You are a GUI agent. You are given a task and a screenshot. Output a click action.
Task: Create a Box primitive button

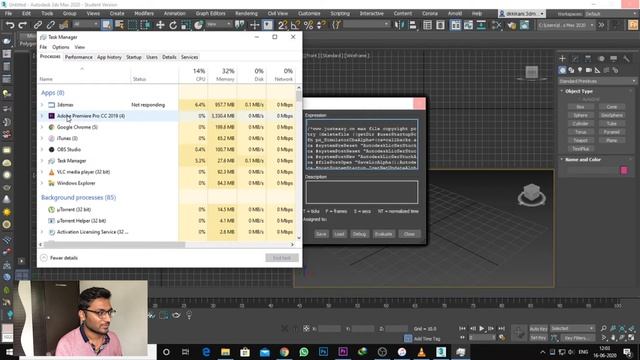tap(580, 107)
